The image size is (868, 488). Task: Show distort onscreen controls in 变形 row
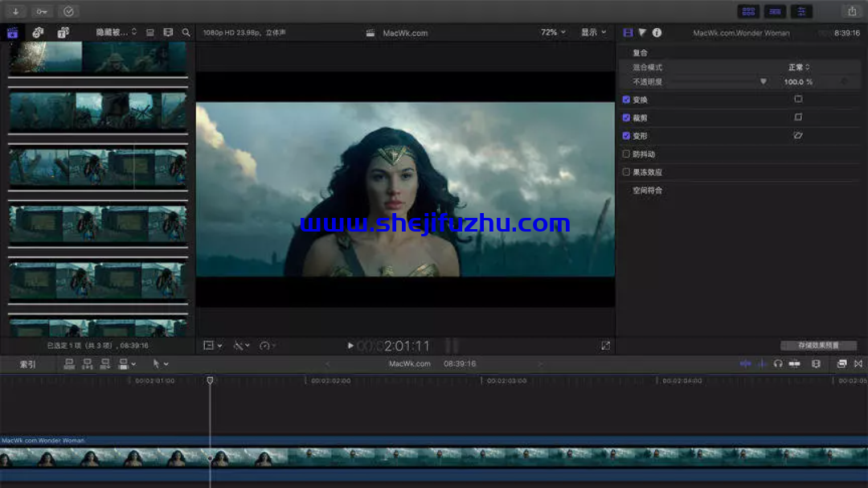[x=798, y=135]
